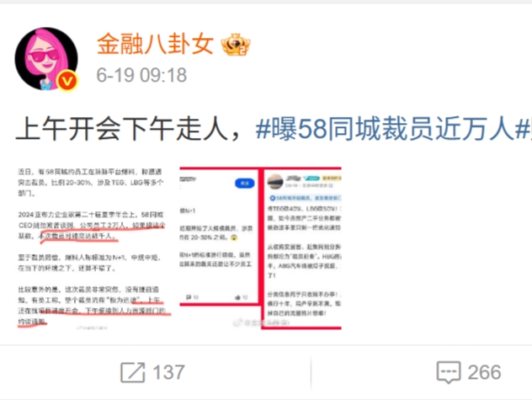This screenshot has height=400, width=532.
Task: Tap the comment speech bubble icon
Action: (449, 372)
